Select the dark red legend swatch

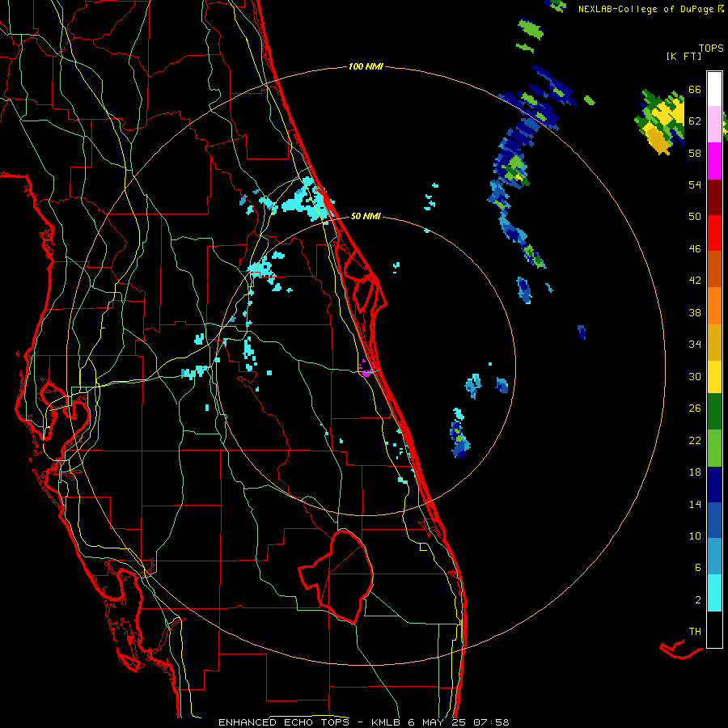point(714,197)
